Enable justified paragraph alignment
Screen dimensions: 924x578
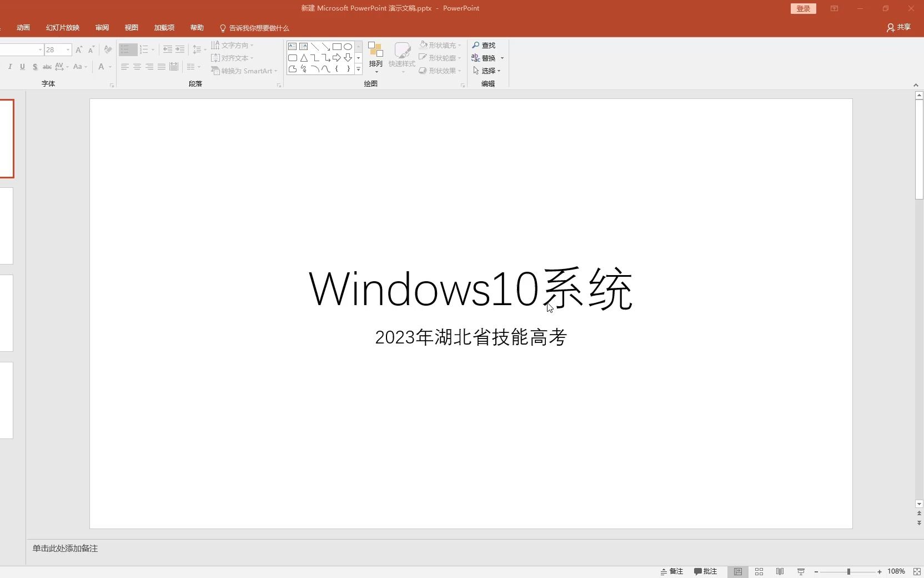click(161, 67)
